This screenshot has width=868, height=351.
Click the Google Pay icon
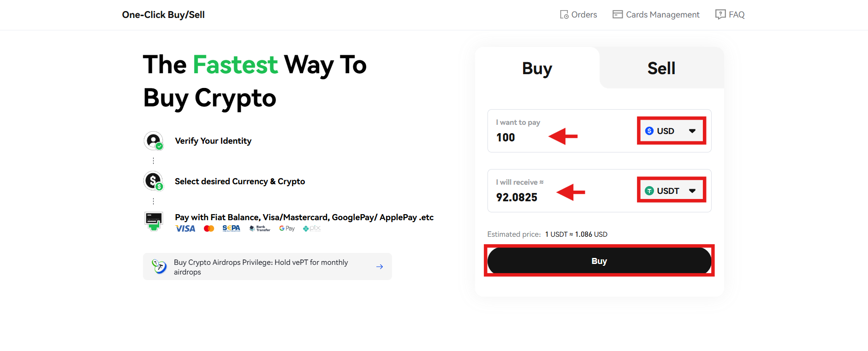pyautogui.click(x=286, y=228)
